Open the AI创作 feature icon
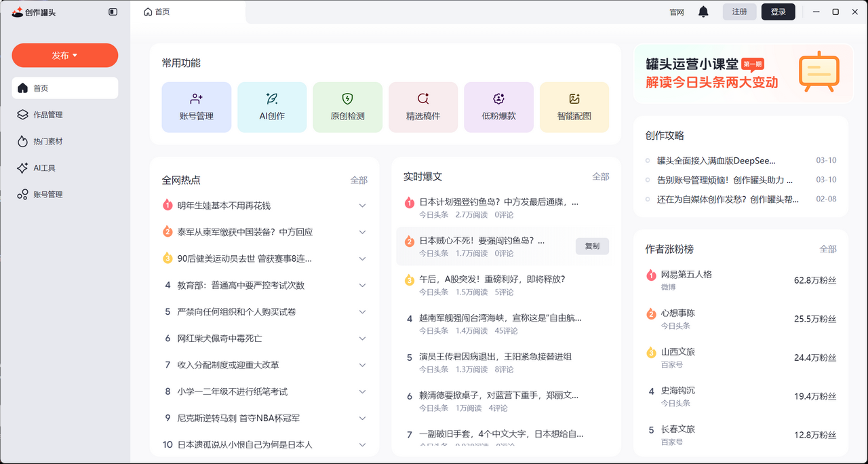 (272, 107)
